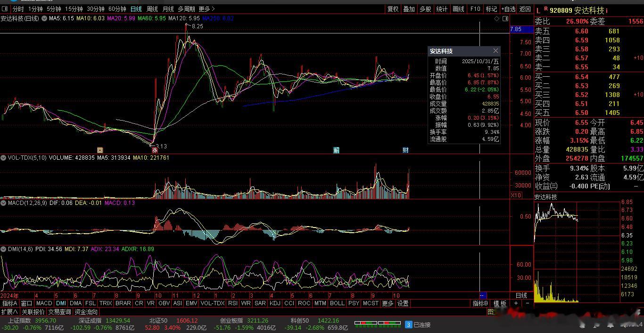Open the 关联报价 tab

coord(33,312)
